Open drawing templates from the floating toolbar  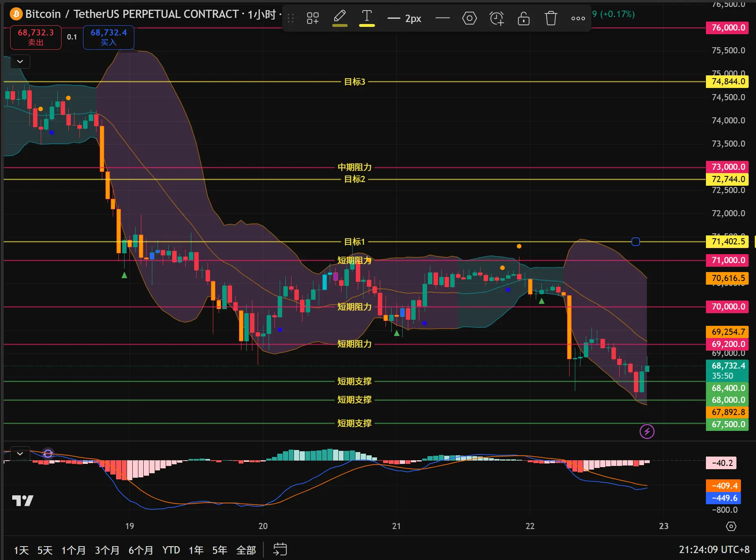313,18
